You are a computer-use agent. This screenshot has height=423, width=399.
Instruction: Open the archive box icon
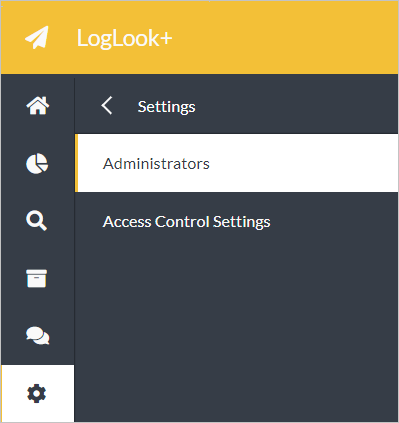click(37, 278)
